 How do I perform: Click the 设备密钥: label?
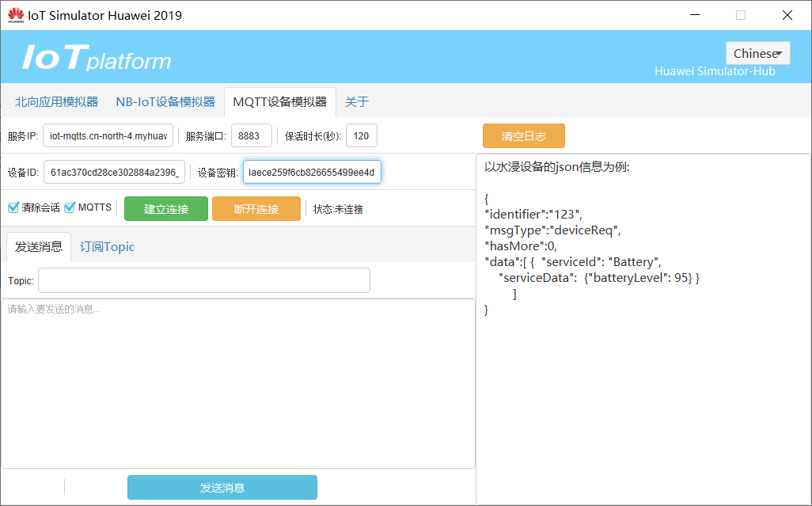[218, 173]
